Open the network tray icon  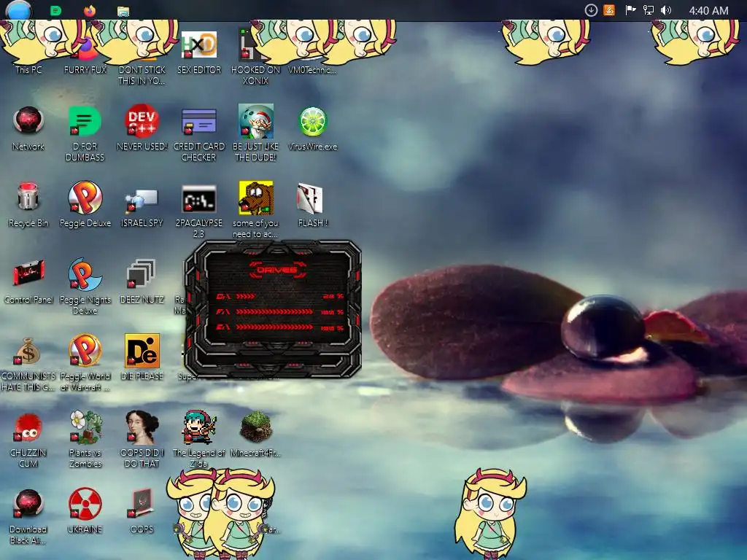pos(649,10)
